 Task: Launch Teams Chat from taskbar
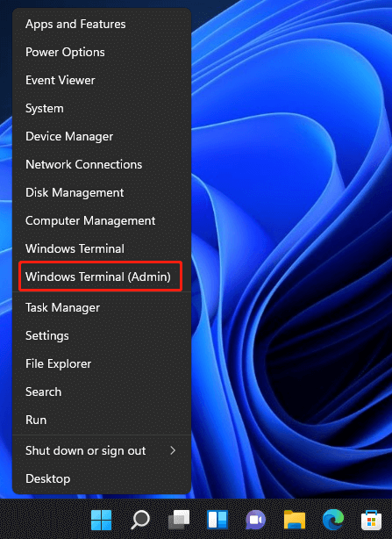point(256,520)
